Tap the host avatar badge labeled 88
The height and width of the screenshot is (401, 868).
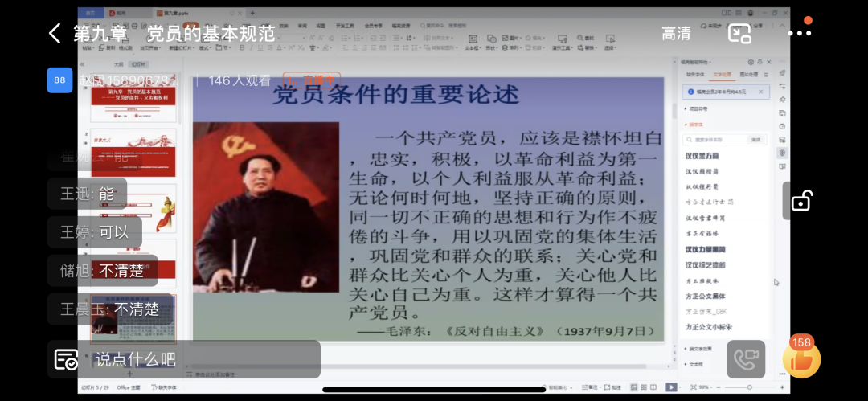tap(60, 80)
